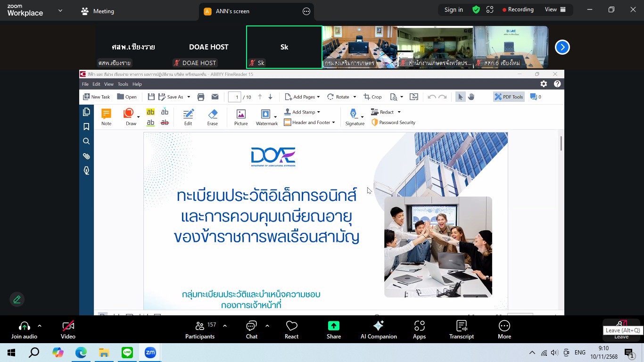The image size is (644, 362).
Task: Click Join audio headphone button
Action: (x=24, y=329)
